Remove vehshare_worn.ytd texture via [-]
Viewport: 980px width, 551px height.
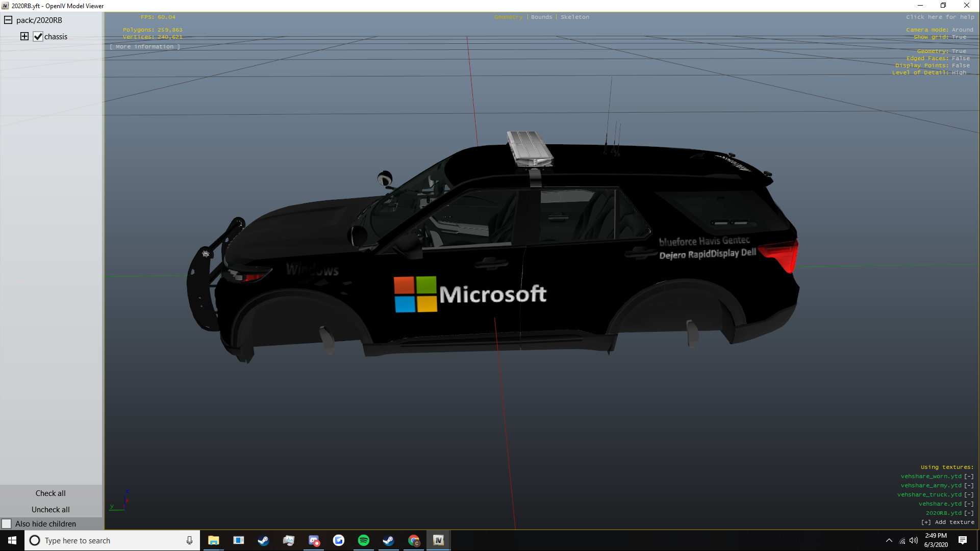point(969,477)
